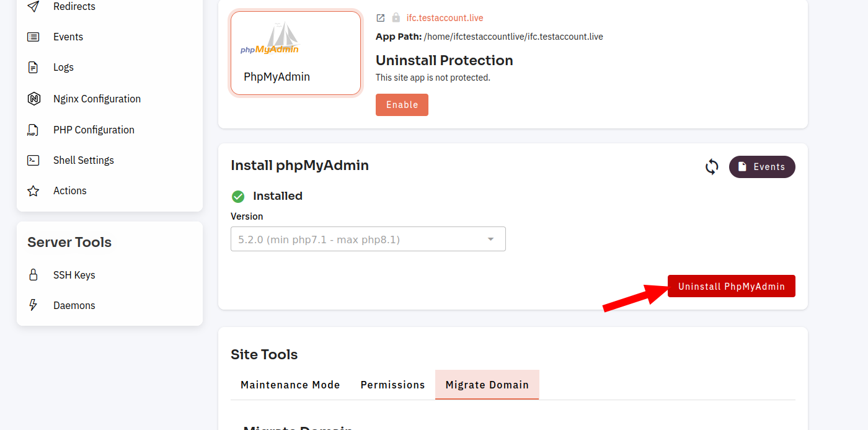Click the version dropdown arrow
This screenshot has height=430, width=868.
[x=490, y=239]
